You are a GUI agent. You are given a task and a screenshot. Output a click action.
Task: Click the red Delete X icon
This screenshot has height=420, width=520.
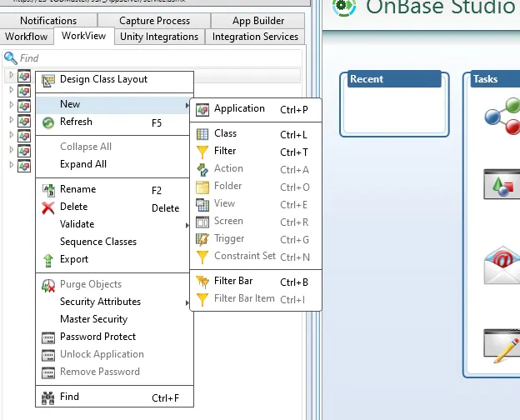(47, 207)
